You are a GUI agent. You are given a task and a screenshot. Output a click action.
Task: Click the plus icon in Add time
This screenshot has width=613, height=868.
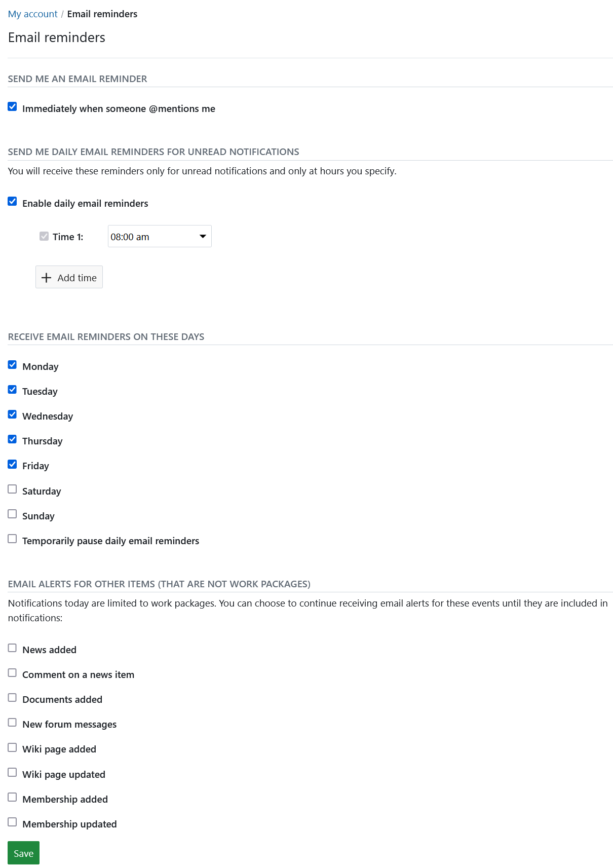[x=46, y=278]
